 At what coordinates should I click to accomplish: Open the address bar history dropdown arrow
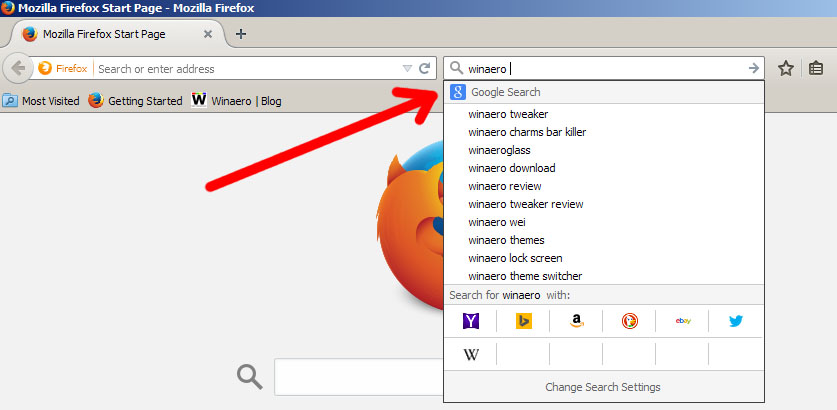407,68
